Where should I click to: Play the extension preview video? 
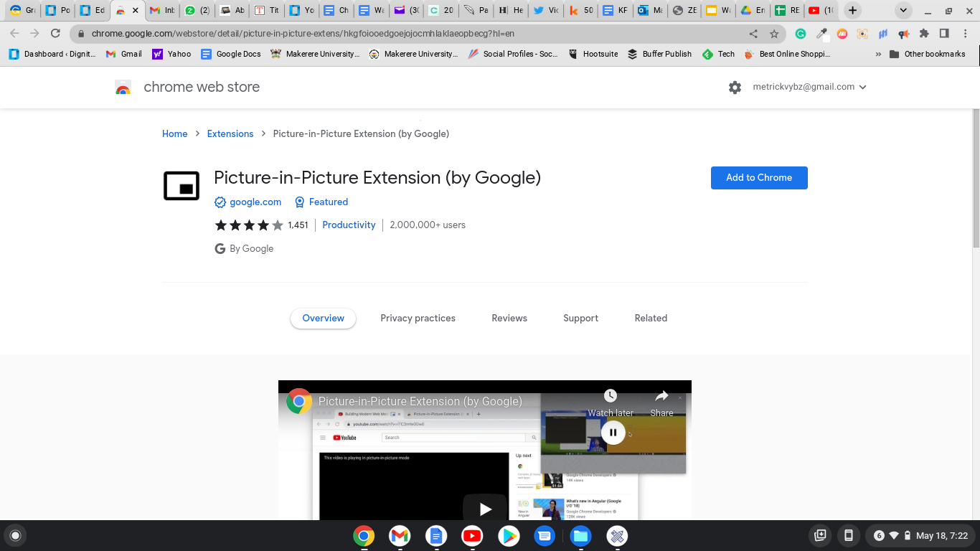[x=485, y=509]
